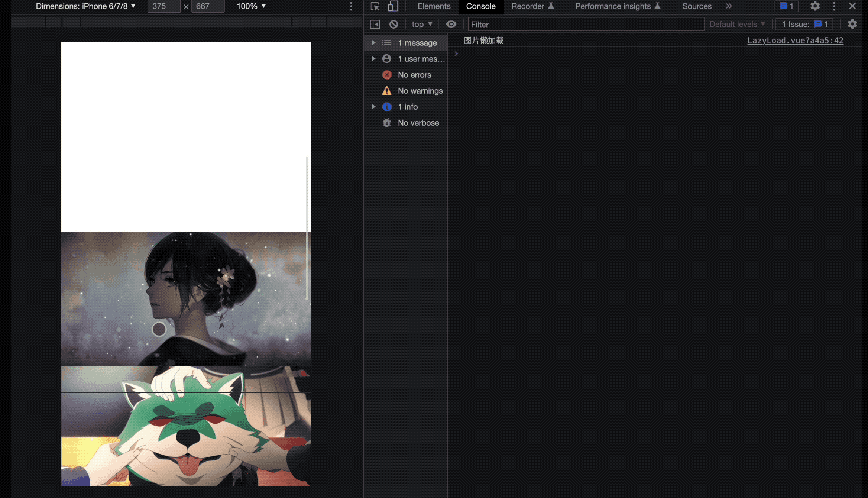
Task: Close the DevTools panel
Action: tap(852, 6)
